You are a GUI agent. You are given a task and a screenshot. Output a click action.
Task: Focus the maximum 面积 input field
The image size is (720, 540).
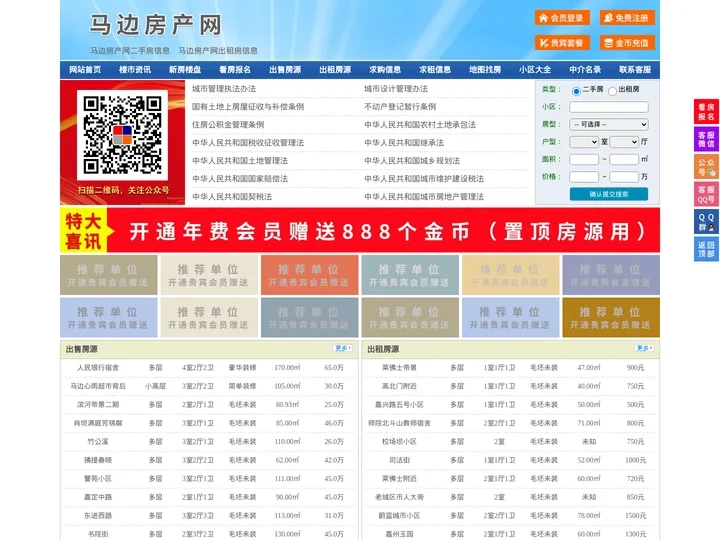click(x=624, y=159)
